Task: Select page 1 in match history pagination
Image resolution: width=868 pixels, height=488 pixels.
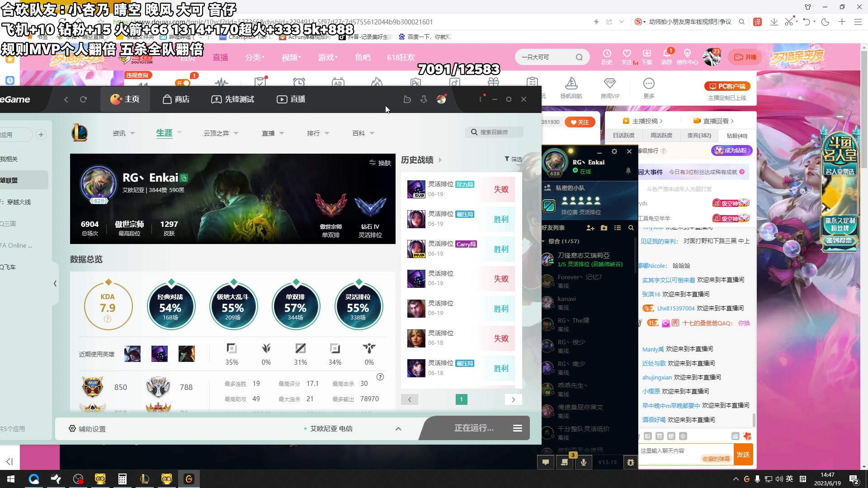Action: coord(461,399)
